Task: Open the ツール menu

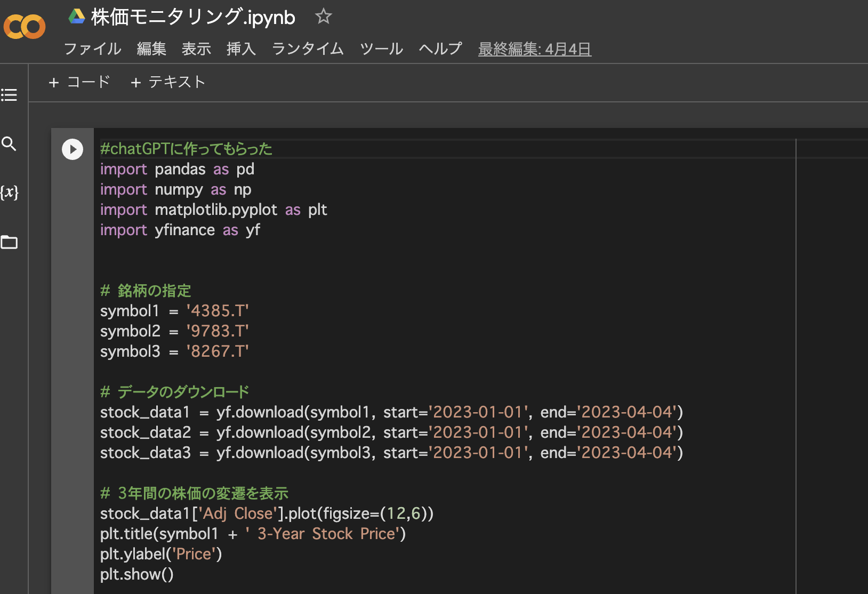Action: click(381, 49)
